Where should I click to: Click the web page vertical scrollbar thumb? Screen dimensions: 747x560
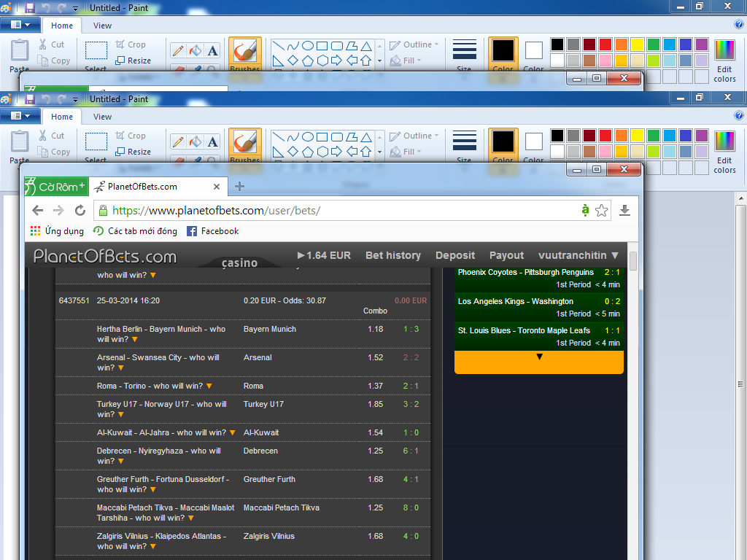tap(633, 261)
